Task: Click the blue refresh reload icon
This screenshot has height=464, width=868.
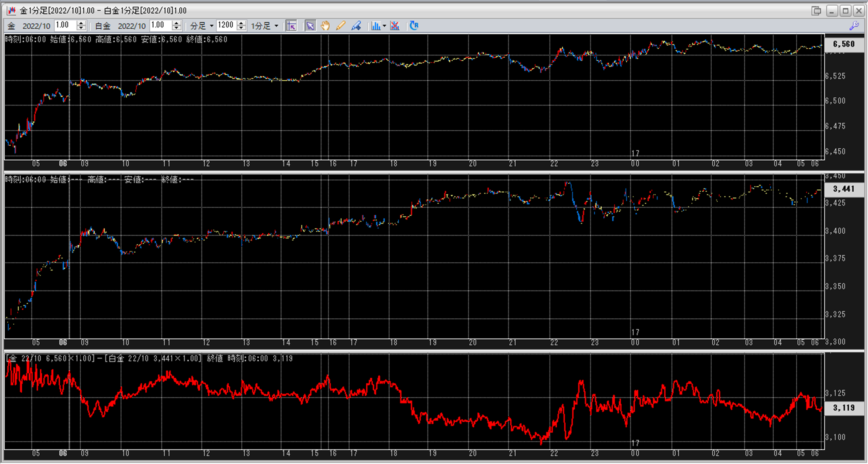Action: [414, 26]
